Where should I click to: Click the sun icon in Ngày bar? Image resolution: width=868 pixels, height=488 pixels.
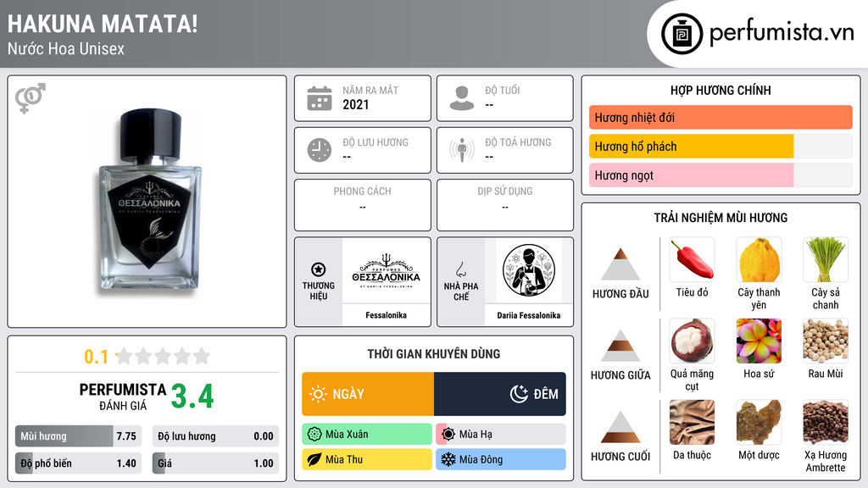click(319, 394)
